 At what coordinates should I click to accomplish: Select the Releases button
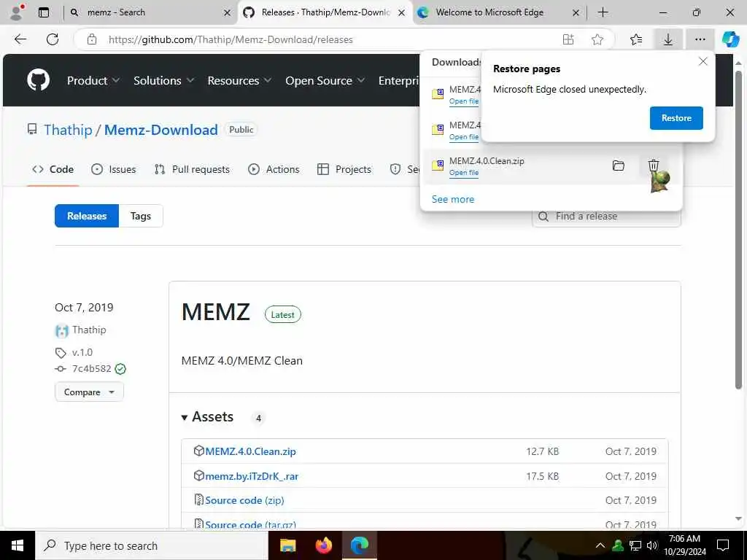pos(87,216)
